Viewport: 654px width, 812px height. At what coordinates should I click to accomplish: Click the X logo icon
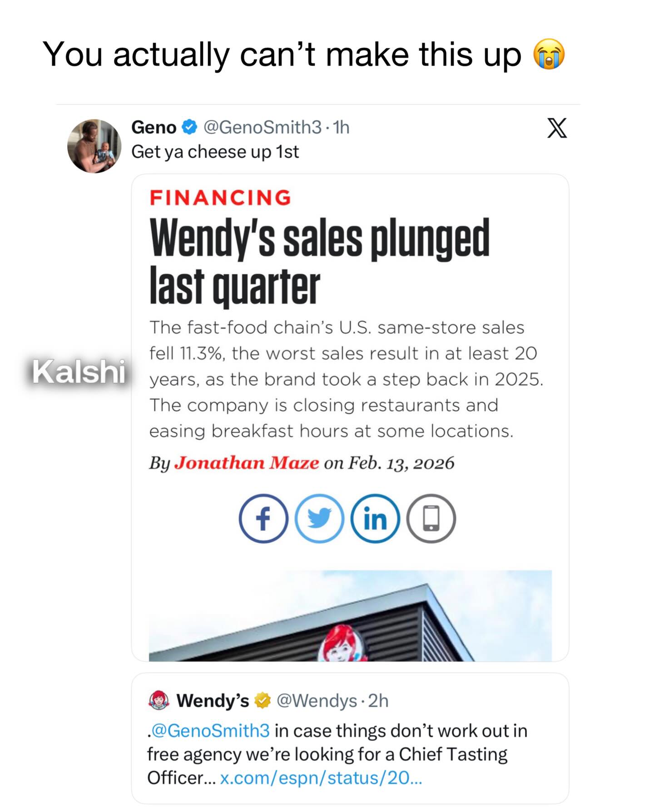[557, 128]
